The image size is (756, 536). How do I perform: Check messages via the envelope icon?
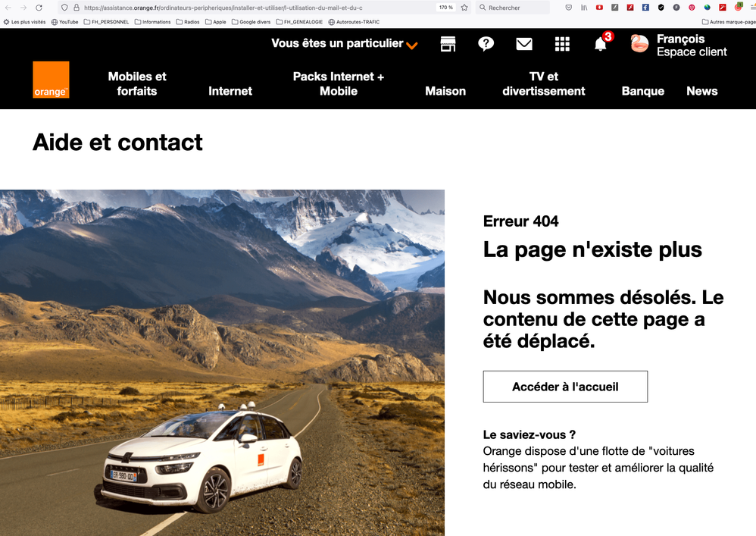pos(523,43)
